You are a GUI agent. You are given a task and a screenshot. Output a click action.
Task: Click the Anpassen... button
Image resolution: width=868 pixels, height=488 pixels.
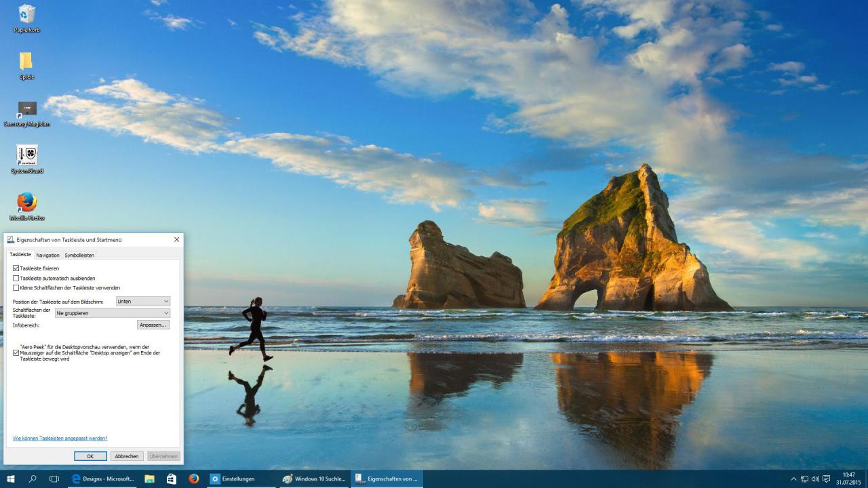[153, 325]
